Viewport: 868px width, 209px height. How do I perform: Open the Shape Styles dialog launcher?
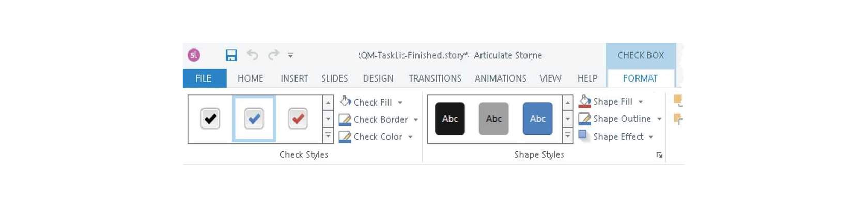click(x=659, y=155)
